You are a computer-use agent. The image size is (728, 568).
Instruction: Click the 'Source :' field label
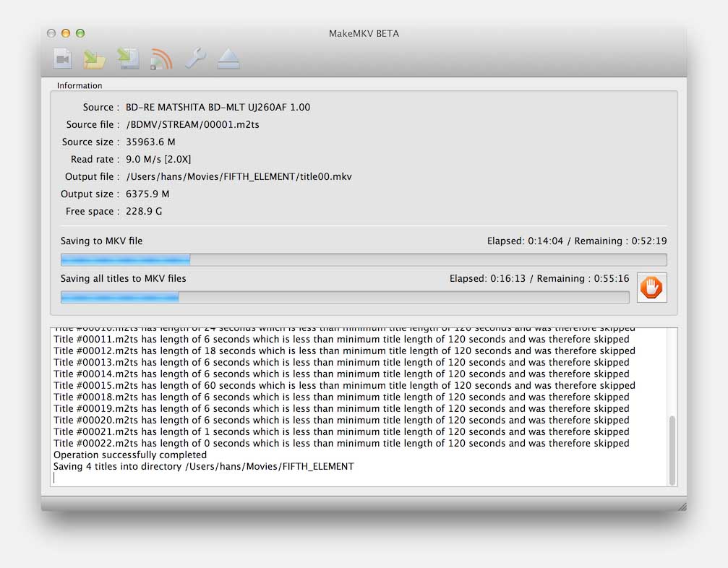101,107
